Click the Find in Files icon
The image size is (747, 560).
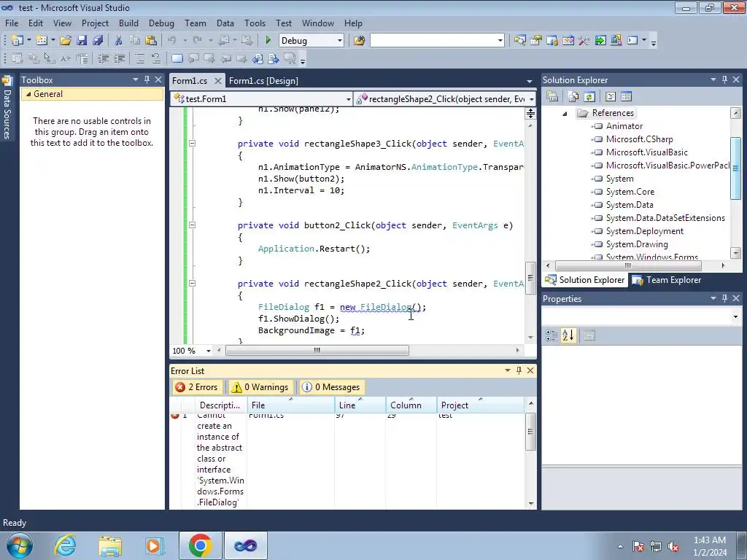pos(359,41)
